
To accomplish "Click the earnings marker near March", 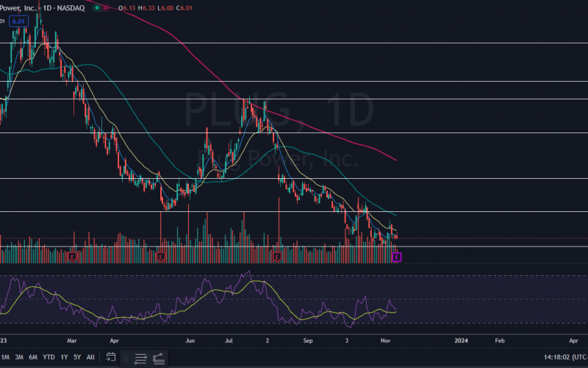I will click(x=73, y=256).
